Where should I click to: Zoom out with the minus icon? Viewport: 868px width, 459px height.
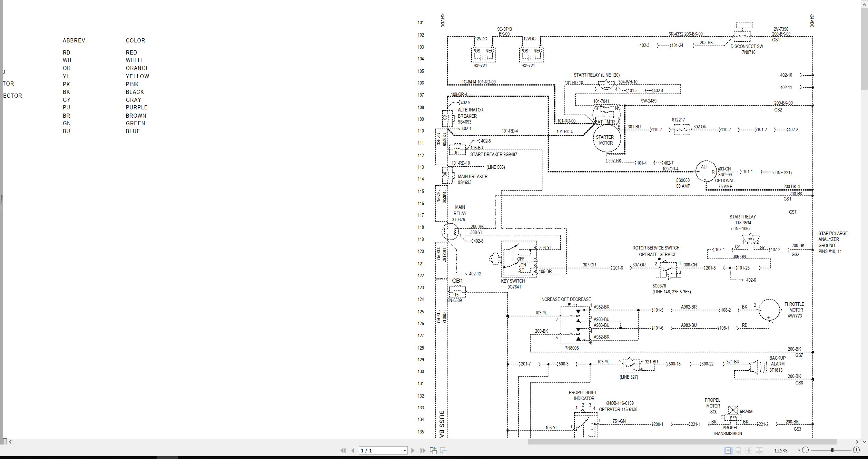click(805, 450)
